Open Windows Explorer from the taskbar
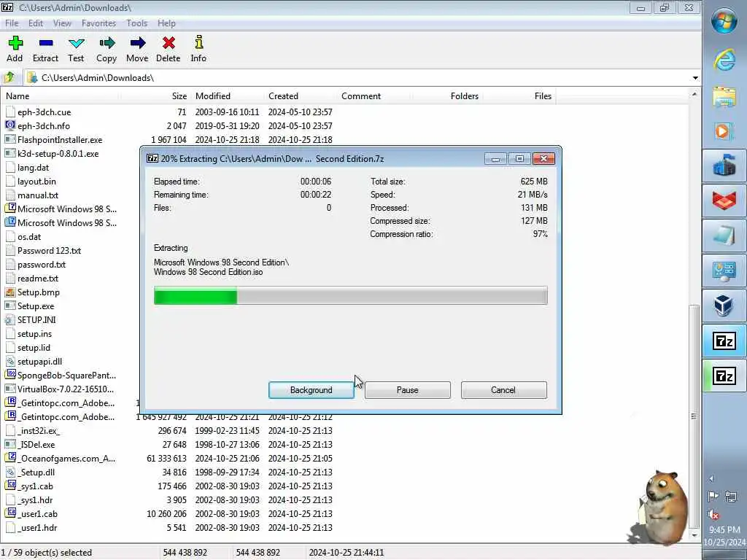The width and height of the screenshot is (747, 560). click(x=724, y=97)
